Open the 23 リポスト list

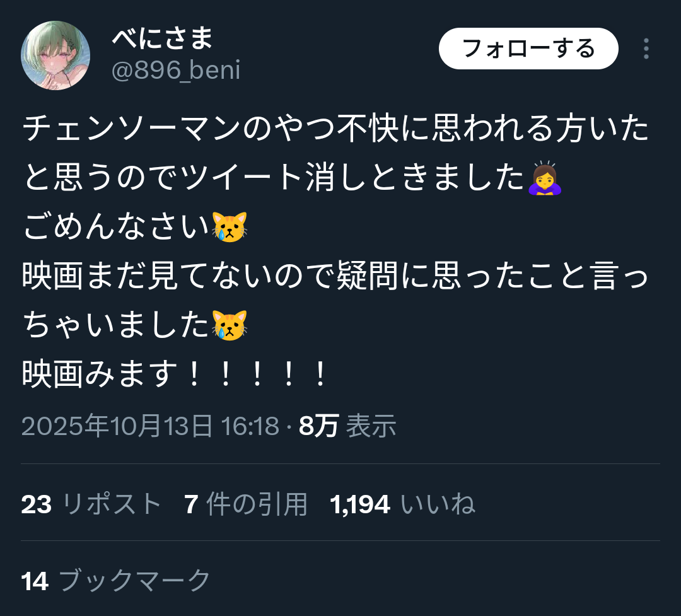(91, 504)
